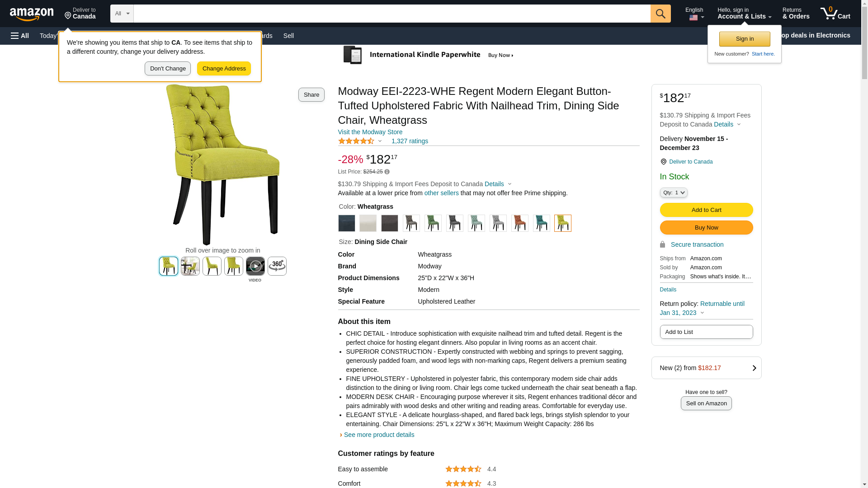868x488 pixels.
Task: Click the Add to Cart button
Action: click(x=706, y=210)
